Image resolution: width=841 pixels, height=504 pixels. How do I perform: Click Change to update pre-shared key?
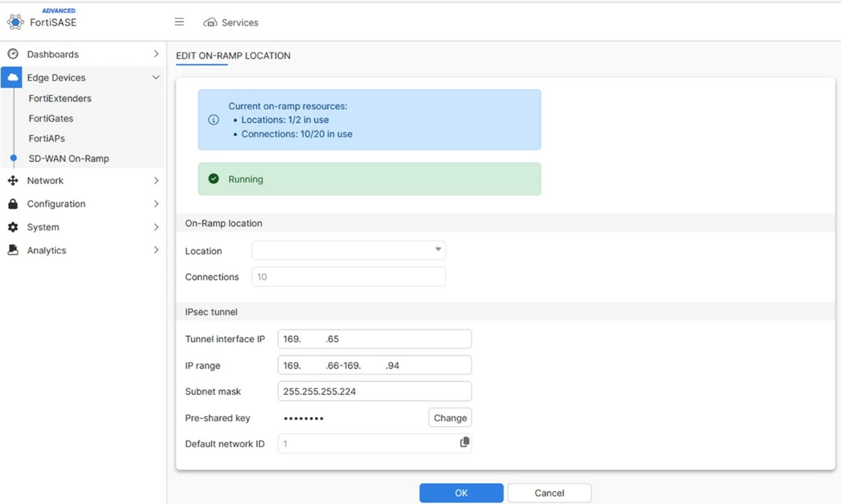450,418
